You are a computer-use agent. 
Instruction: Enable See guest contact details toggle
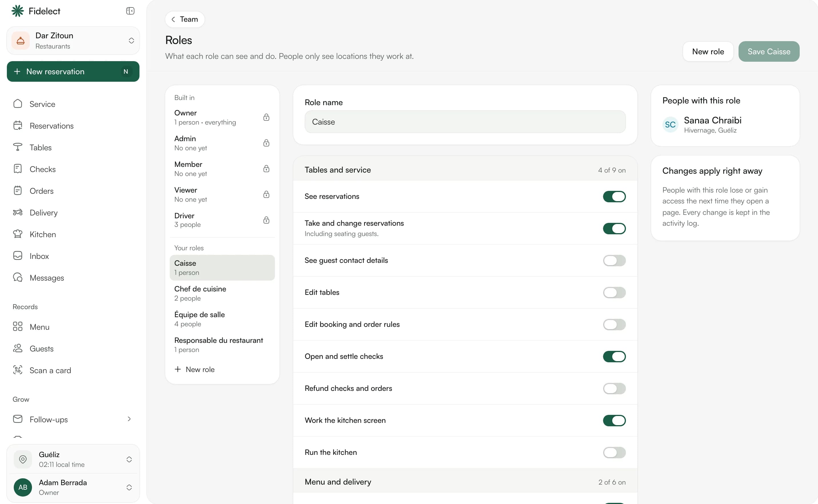[x=614, y=260]
